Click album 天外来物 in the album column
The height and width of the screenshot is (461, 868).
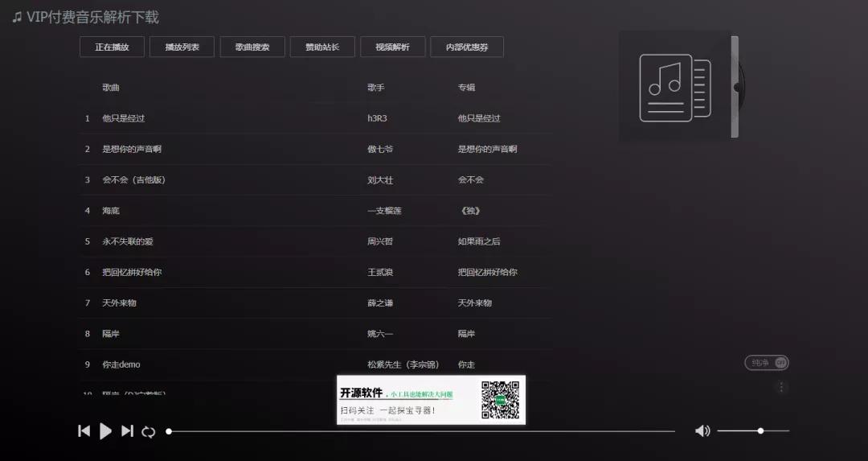(x=474, y=303)
